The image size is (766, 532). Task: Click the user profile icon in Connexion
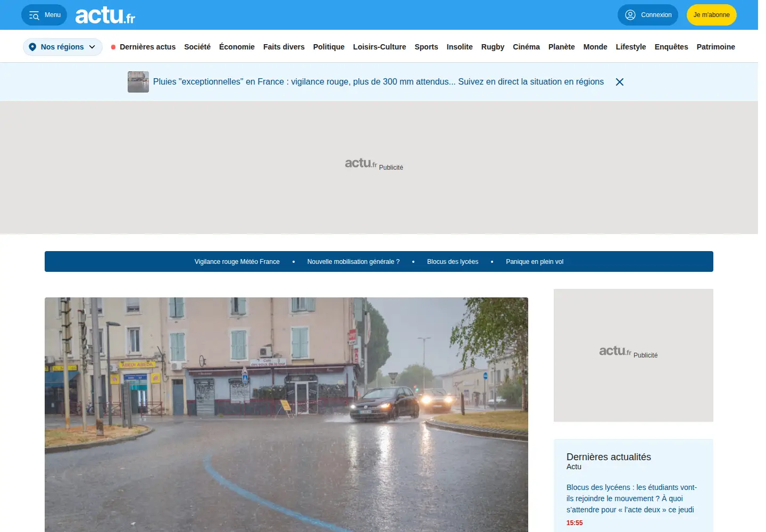630,15
